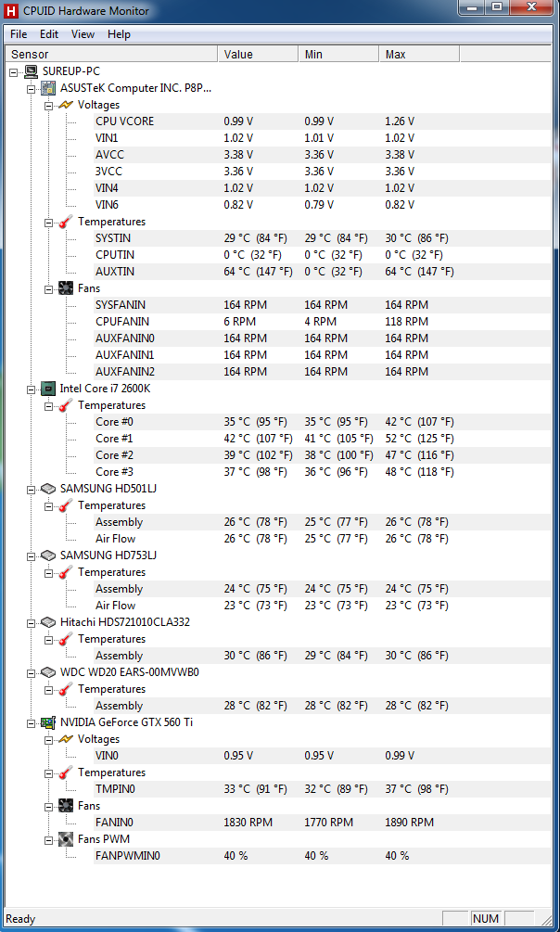
Task: Click the 118 RPM CPUFANIN max value
Action: tap(407, 322)
